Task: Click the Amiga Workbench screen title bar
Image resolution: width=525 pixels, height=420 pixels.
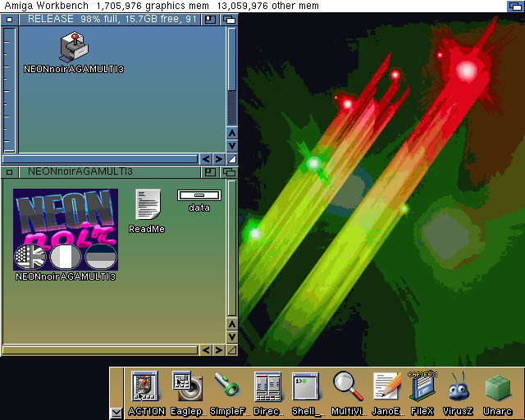Action: point(253,6)
